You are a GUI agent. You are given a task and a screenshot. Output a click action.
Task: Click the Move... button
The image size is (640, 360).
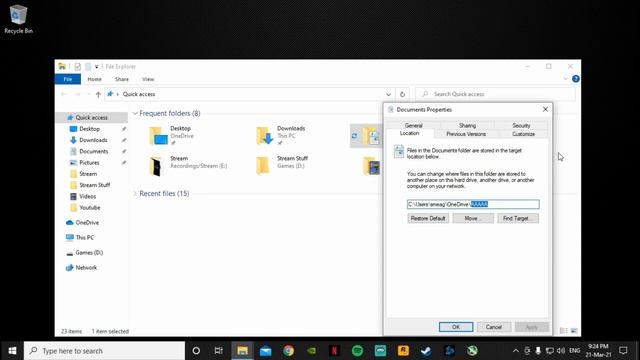[473, 218]
